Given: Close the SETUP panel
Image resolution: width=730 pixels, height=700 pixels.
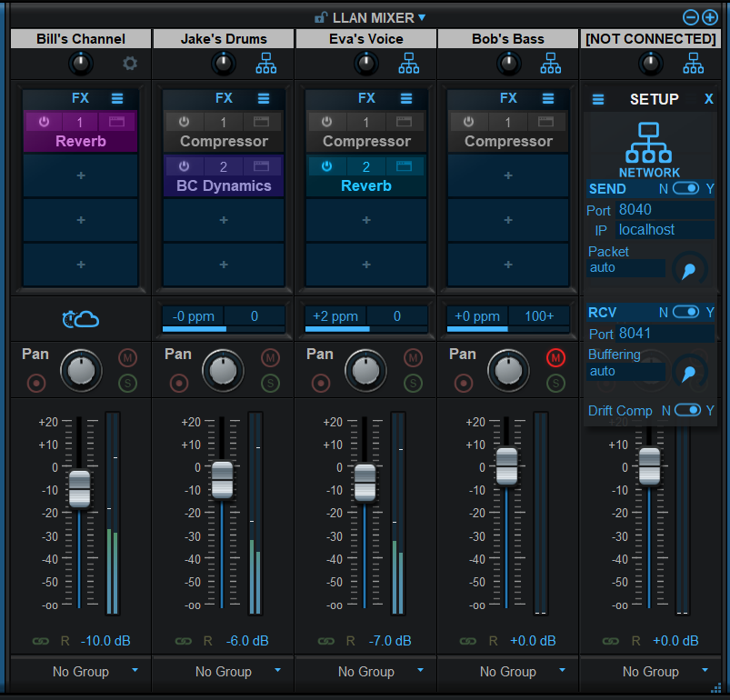Looking at the screenshot, I should [708, 99].
